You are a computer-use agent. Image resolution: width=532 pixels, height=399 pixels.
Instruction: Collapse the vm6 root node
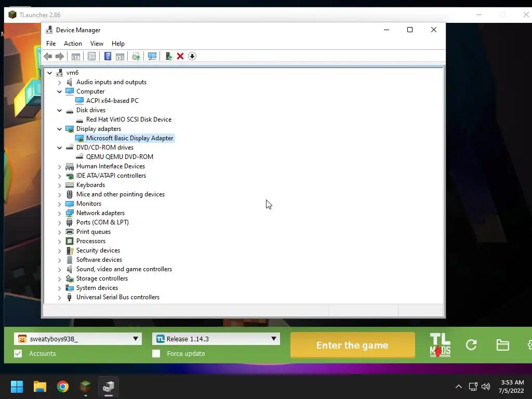50,73
